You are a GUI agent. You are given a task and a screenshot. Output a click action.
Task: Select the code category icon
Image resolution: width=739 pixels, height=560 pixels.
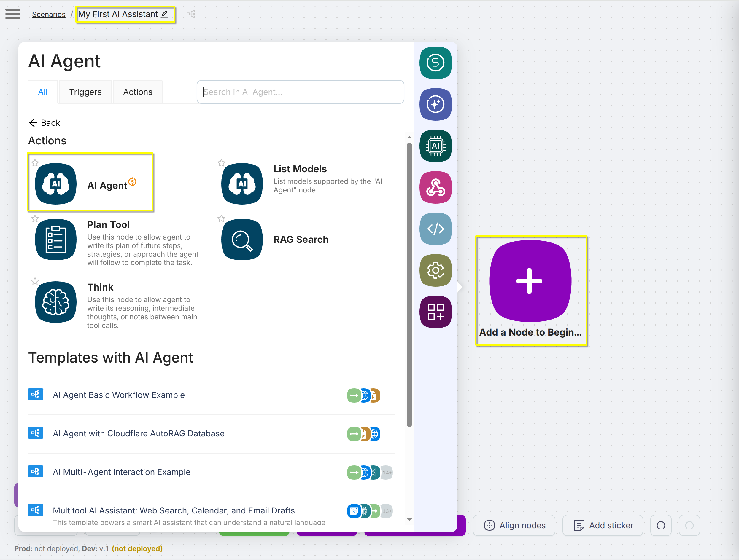(x=435, y=229)
